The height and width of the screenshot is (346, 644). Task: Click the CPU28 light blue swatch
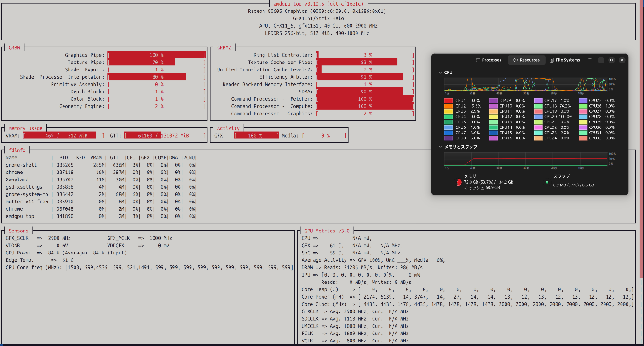point(583,116)
